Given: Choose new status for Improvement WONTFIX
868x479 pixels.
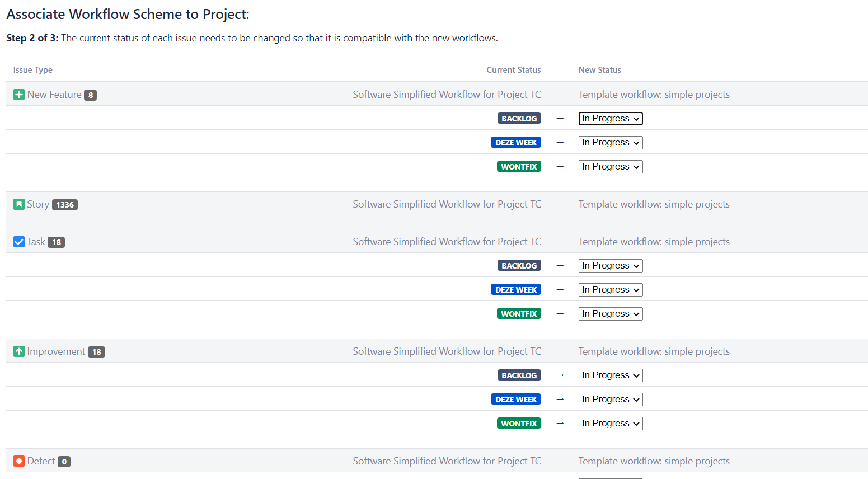Looking at the screenshot, I should [611, 424].
